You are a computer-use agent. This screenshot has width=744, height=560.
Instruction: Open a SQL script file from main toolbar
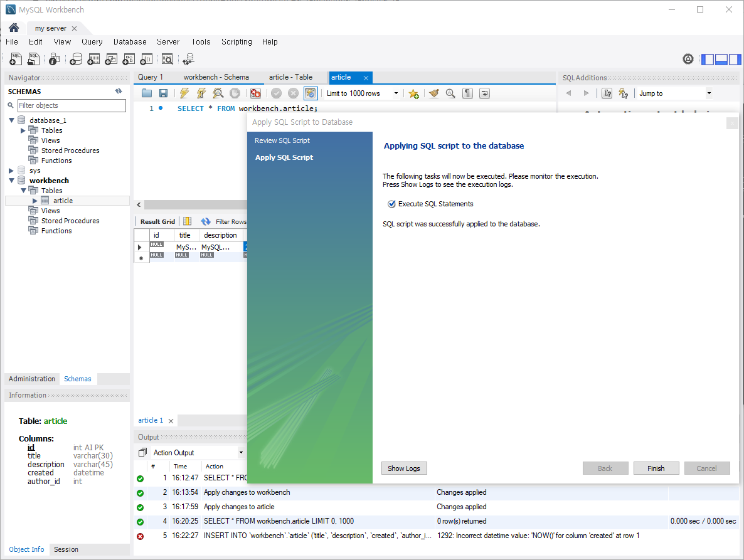point(33,59)
